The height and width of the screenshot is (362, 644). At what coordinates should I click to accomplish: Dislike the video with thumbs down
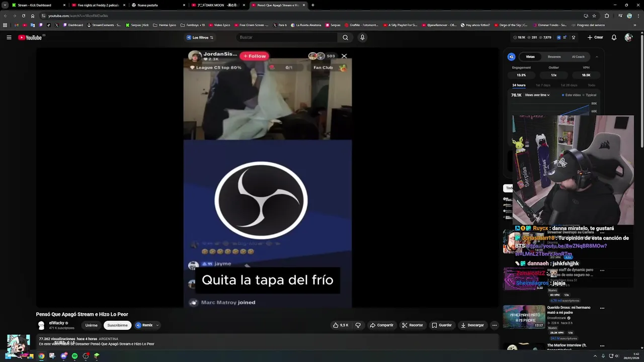click(x=358, y=325)
